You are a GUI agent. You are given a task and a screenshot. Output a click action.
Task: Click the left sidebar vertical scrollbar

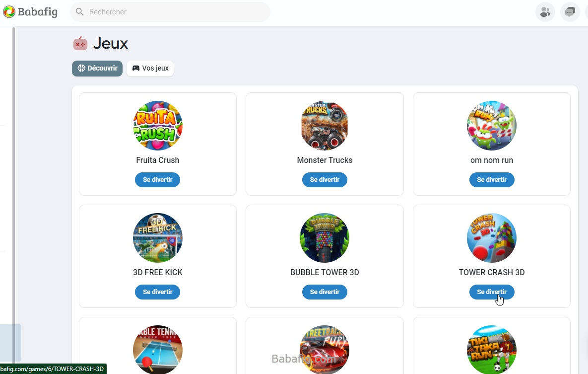tap(14, 195)
